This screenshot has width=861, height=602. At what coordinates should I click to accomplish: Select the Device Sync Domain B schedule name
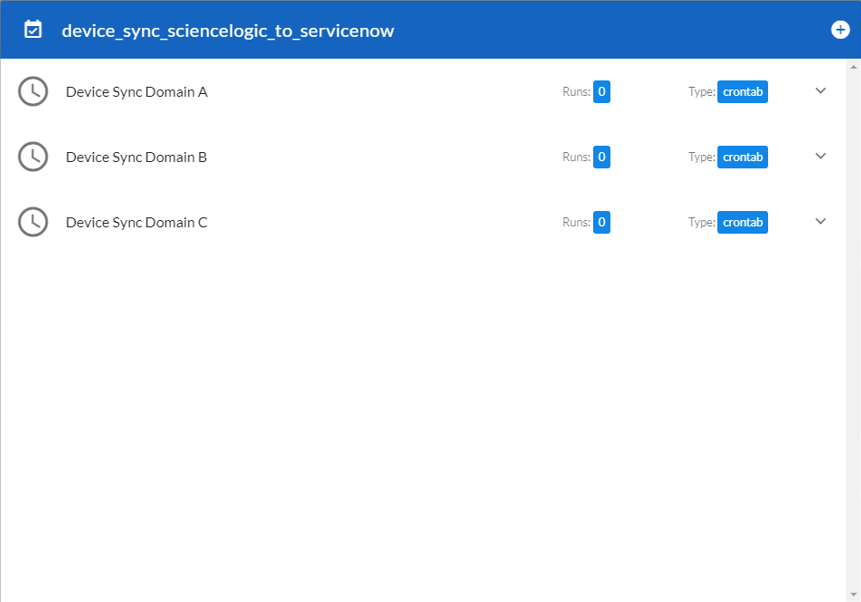[x=136, y=157]
